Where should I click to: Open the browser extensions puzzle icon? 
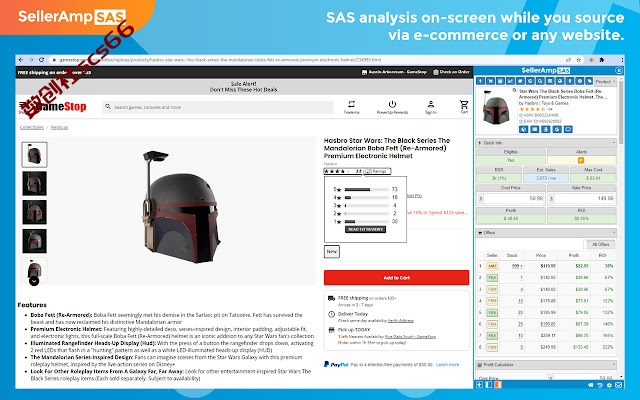pyautogui.click(x=602, y=60)
